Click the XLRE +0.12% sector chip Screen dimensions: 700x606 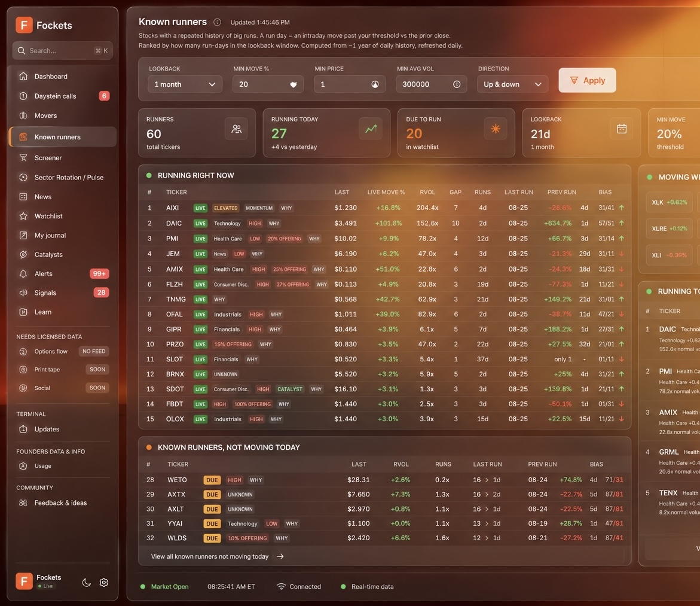(x=669, y=229)
